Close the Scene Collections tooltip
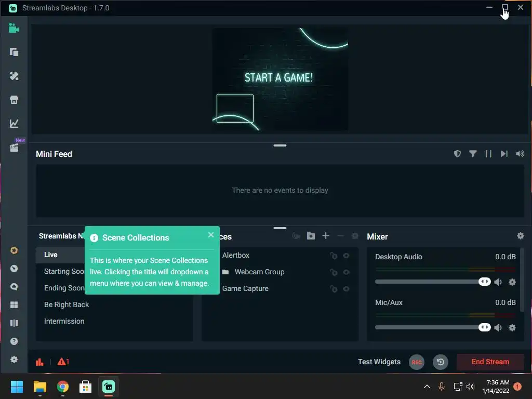532x399 pixels. click(x=211, y=235)
